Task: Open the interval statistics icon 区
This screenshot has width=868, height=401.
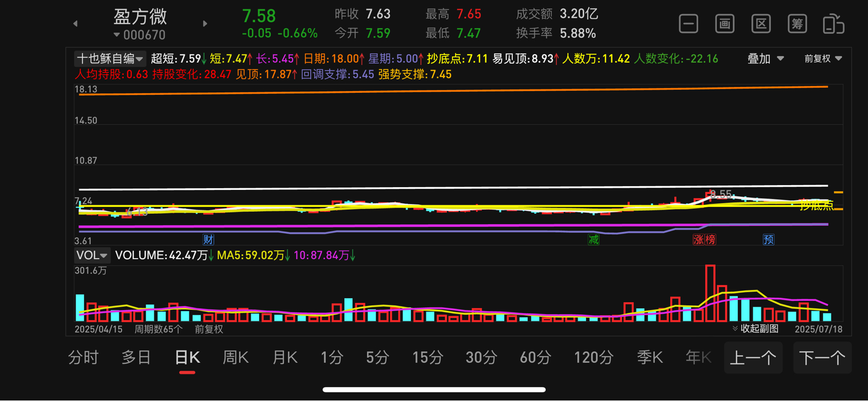Action: pyautogui.click(x=761, y=24)
